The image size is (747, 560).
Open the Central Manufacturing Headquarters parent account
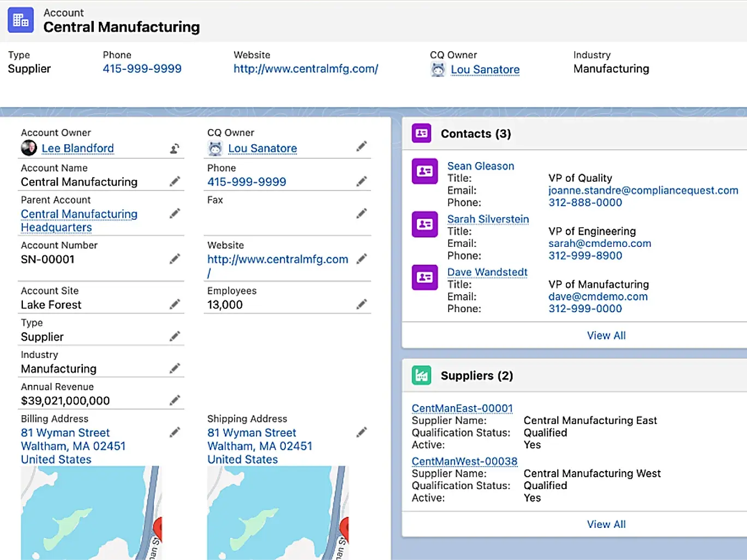[79, 221]
